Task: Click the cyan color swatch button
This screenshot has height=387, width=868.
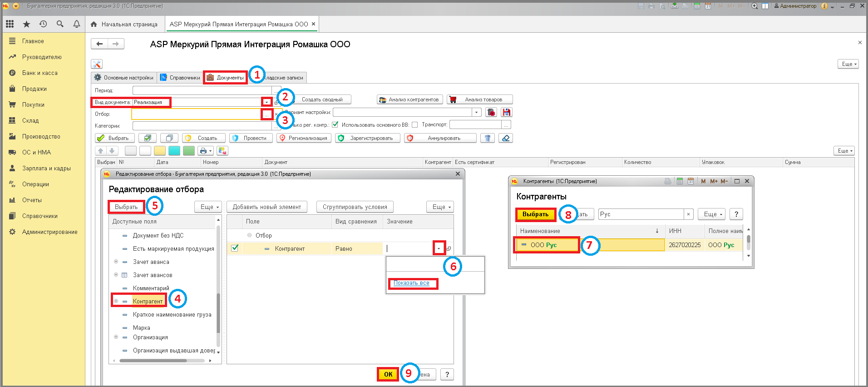Action: point(174,151)
